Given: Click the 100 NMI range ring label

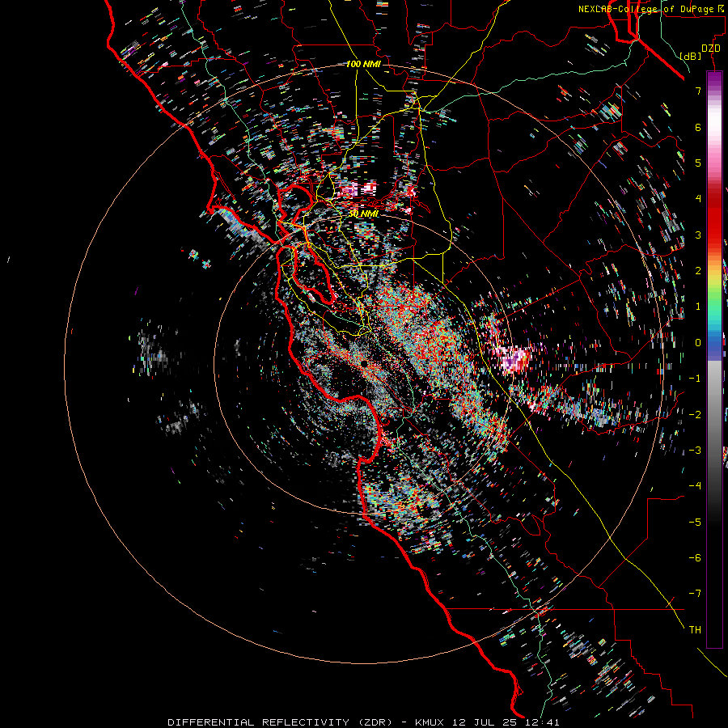Looking at the screenshot, I should pos(363,64).
